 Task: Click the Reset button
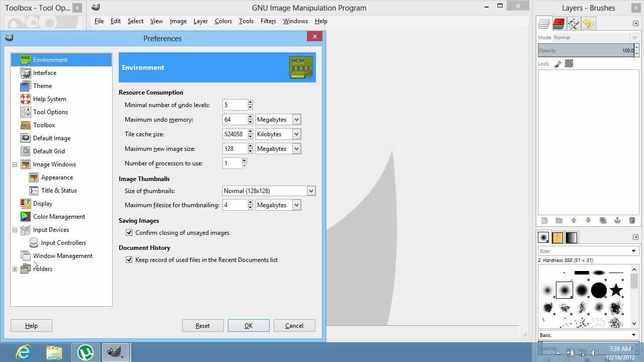[x=203, y=326]
